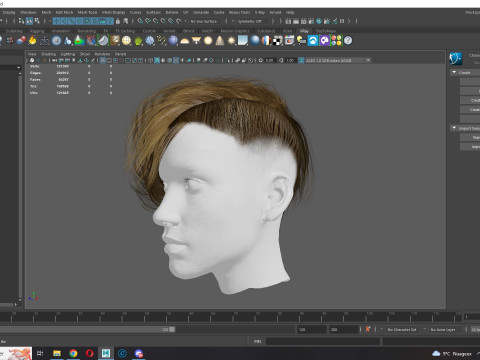Open the Lighting panel menu

pyautogui.click(x=68, y=54)
